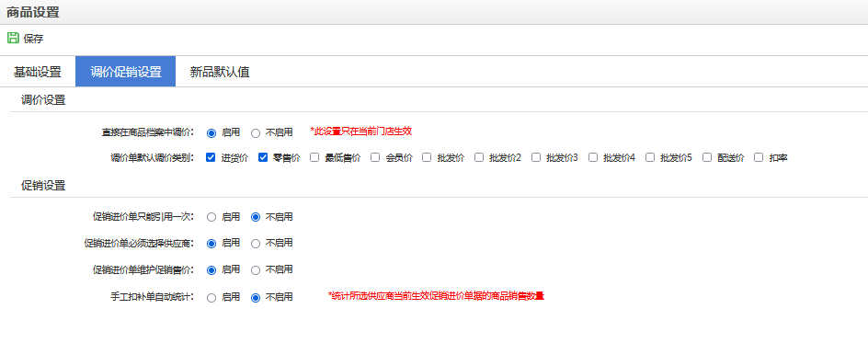Image resolution: width=868 pixels, height=343 pixels.
Task: Turn on 启用 for 手工扣补单自动统计
Action: point(211,298)
